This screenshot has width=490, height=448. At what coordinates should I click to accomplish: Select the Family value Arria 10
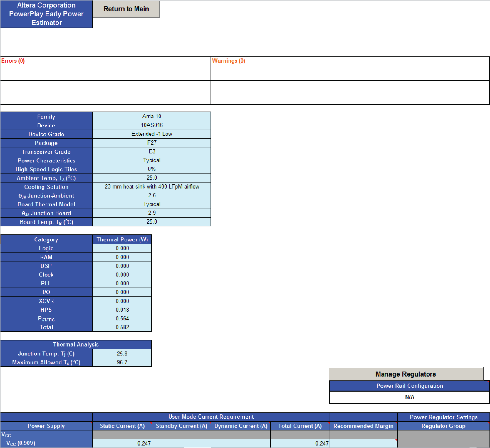(x=152, y=116)
